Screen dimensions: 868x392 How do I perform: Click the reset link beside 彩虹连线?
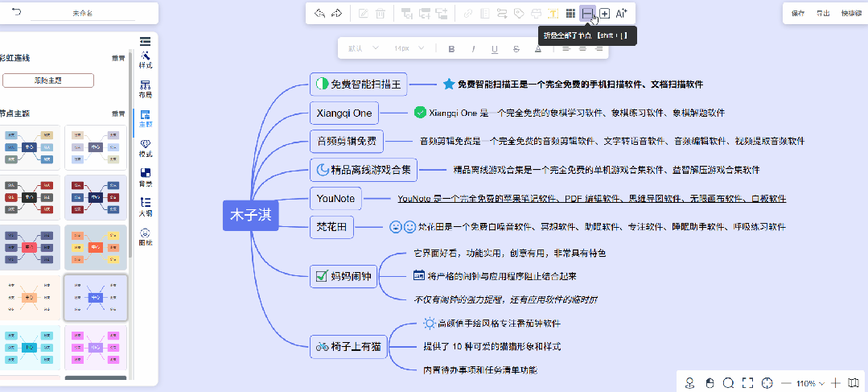(118, 58)
